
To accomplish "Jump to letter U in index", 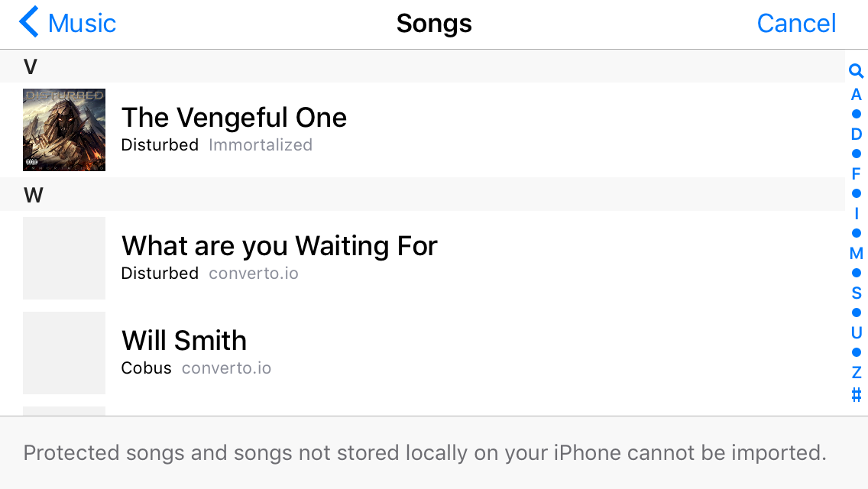I will click(857, 333).
